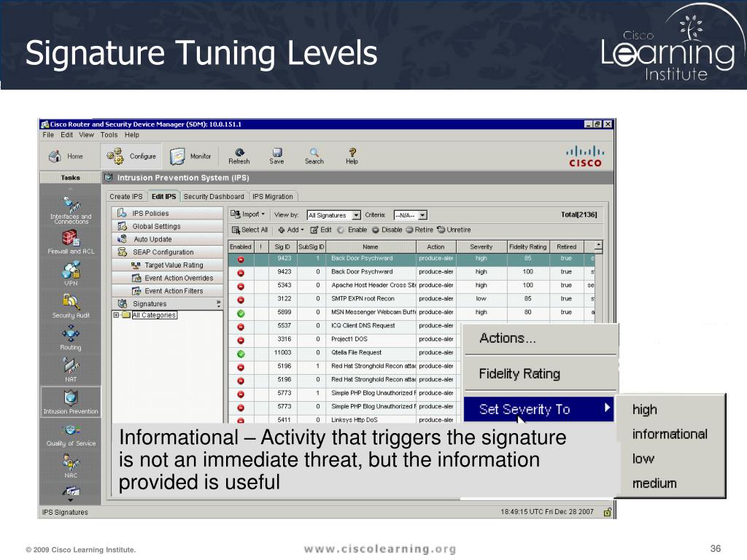Click the Disable signature button

[x=387, y=230]
